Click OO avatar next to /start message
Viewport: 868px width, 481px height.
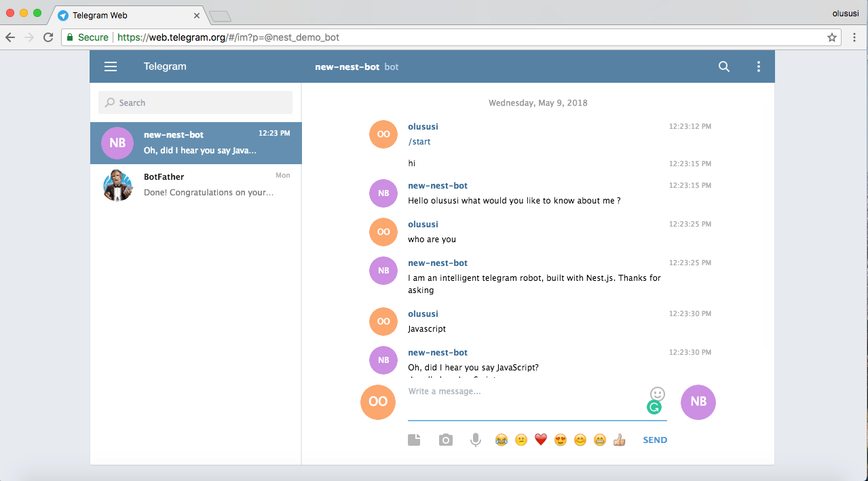coord(383,134)
